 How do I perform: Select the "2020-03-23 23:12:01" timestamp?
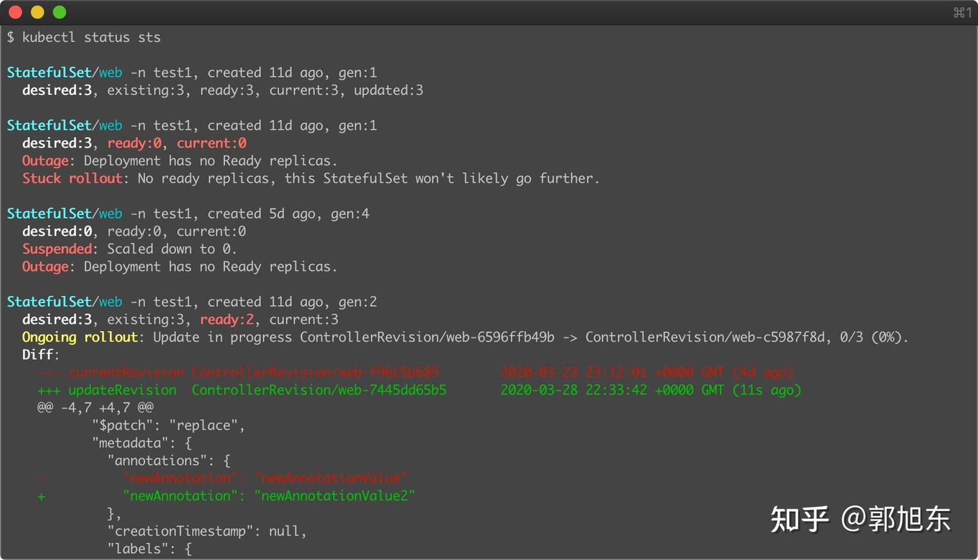point(573,373)
